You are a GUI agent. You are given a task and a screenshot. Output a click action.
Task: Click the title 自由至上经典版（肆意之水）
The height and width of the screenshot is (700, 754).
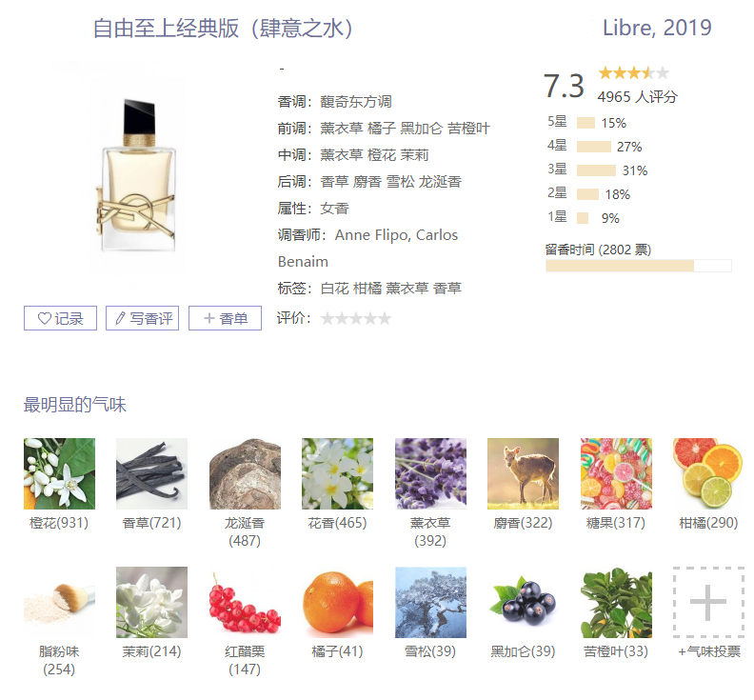[223, 28]
